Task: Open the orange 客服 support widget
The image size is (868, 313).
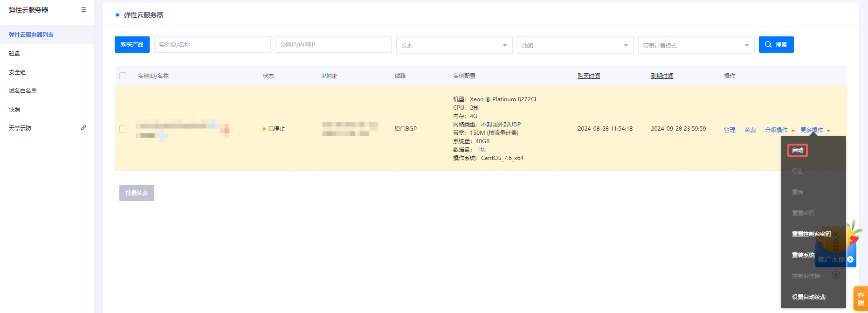Action: click(861, 299)
